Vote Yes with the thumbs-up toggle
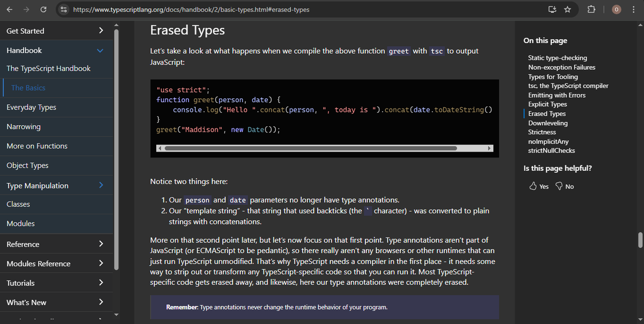Viewport: 644px width, 324px height. point(538,186)
